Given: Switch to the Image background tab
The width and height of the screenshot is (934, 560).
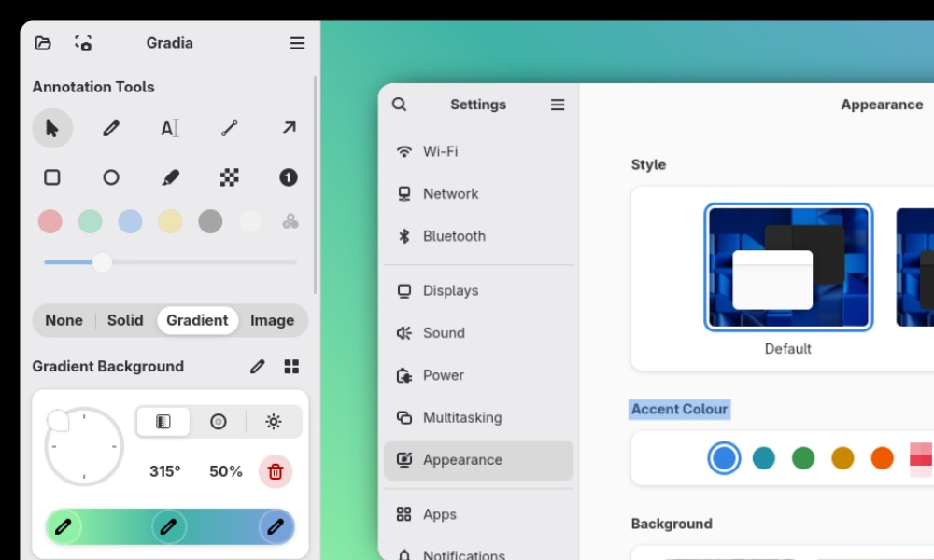Looking at the screenshot, I should [x=272, y=320].
